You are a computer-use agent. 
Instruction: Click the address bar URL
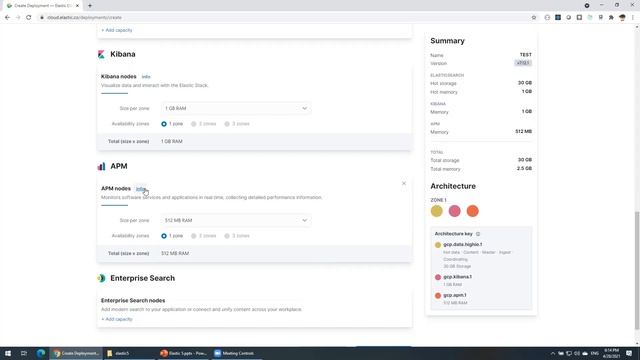[x=84, y=18]
